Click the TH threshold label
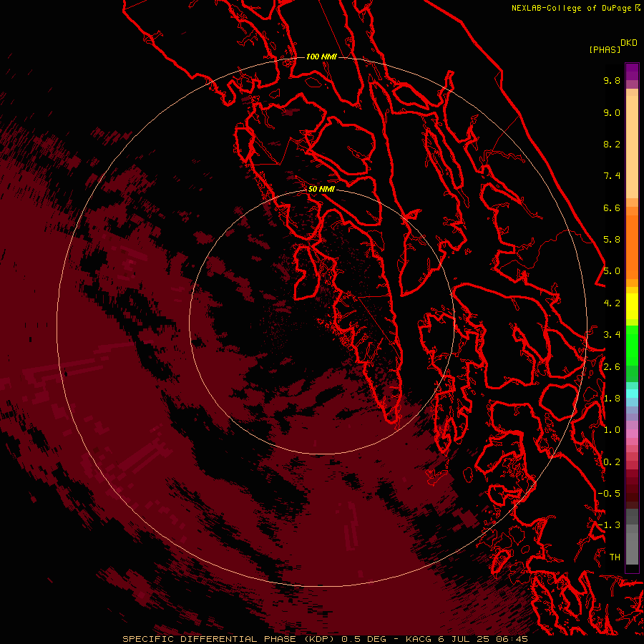The height and width of the screenshot is (644, 644). click(x=615, y=557)
